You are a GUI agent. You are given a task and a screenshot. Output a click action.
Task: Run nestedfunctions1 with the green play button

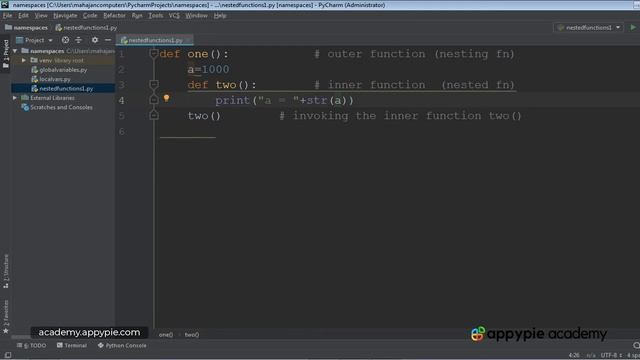point(633,27)
